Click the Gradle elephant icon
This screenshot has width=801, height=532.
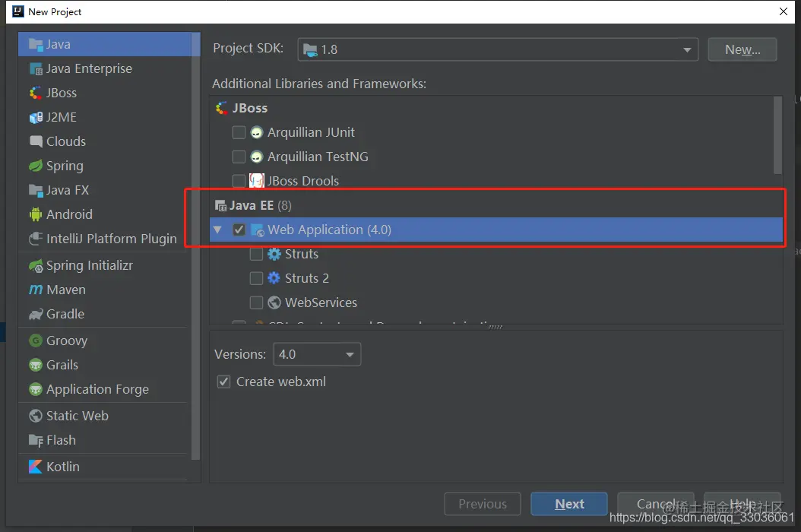[x=36, y=315]
